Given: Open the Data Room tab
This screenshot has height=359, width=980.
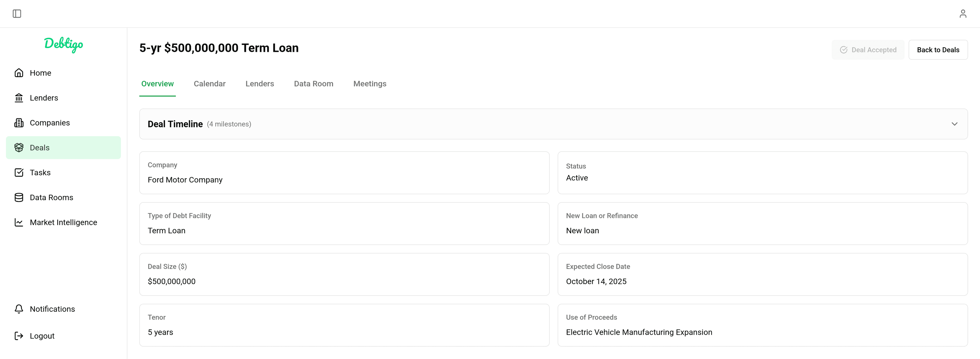Looking at the screenshot, I should 313,84.
